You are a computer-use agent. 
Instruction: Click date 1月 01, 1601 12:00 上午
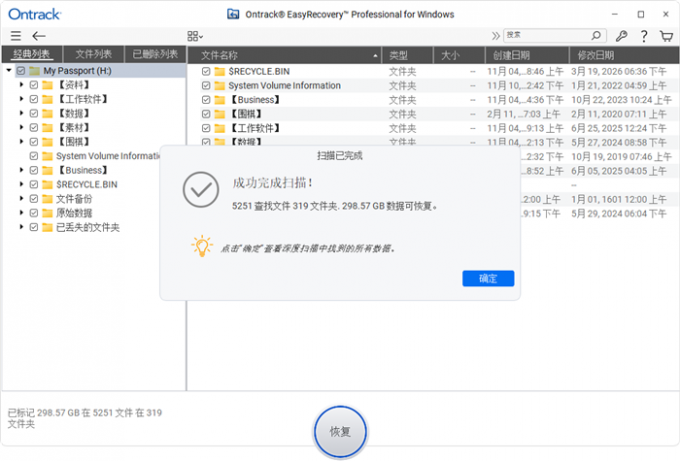(x=619, y=199)
